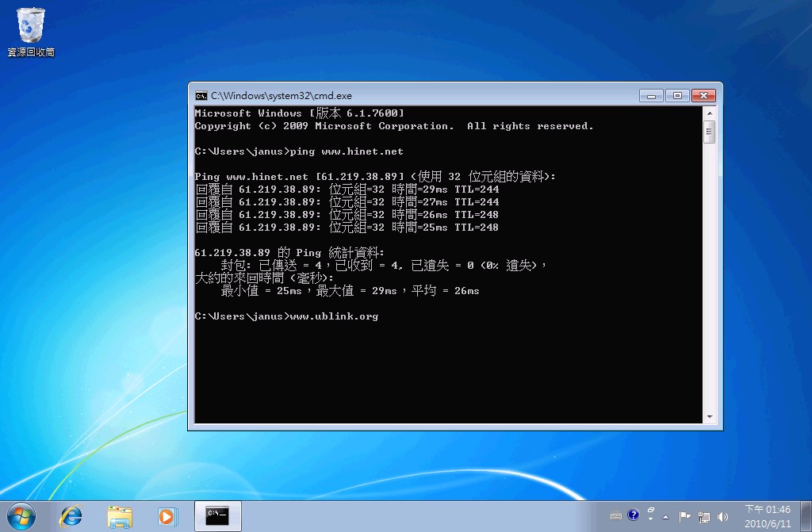Click the cmd scrollbar down arrow
The image size is (812, 532).
710,417
